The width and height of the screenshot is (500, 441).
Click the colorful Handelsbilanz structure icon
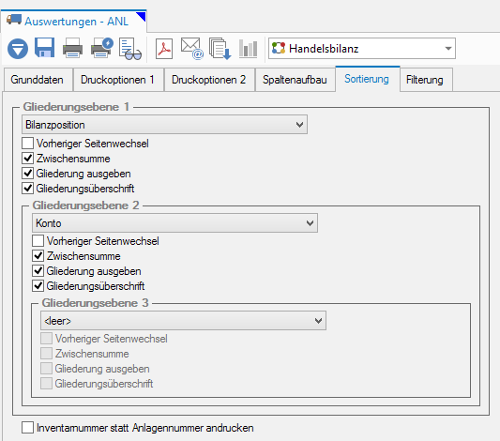(x=279, y=48)
